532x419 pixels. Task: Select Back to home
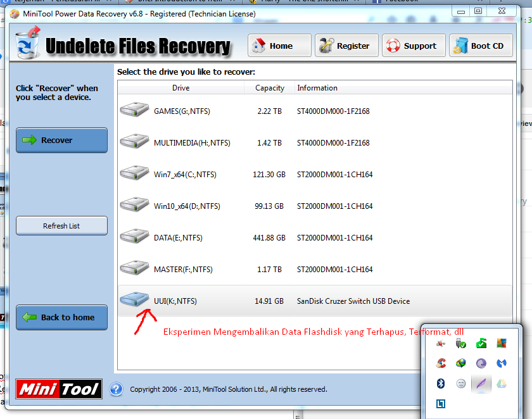click(x=61, y=318)
